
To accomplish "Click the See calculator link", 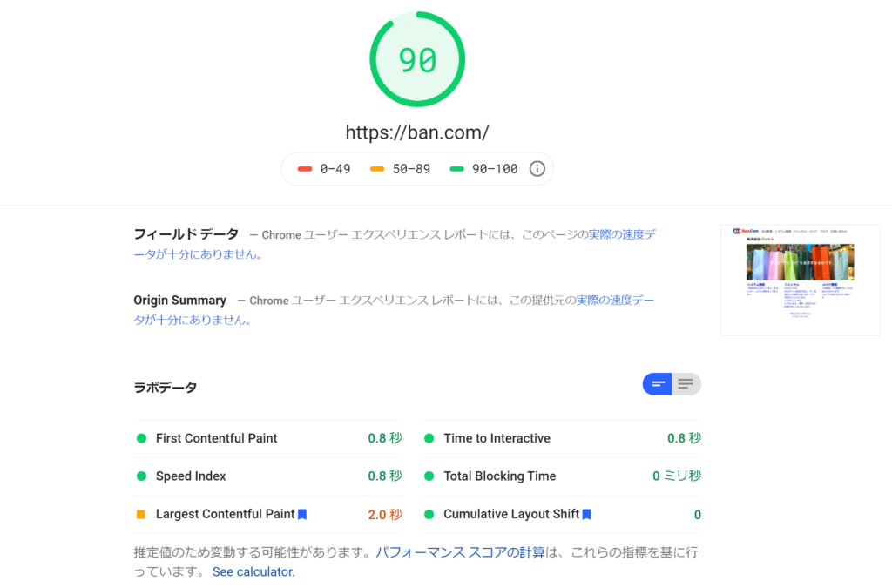I will pos(253,572).
